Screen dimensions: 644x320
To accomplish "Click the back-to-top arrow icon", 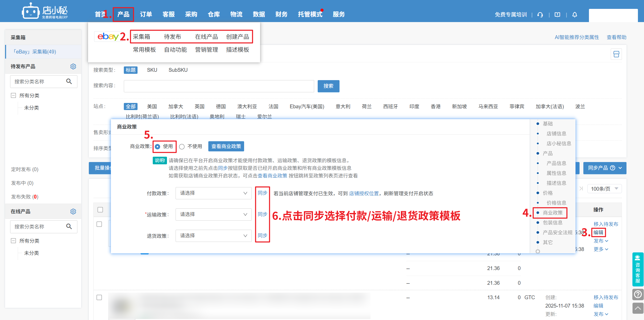I will 638,308.
